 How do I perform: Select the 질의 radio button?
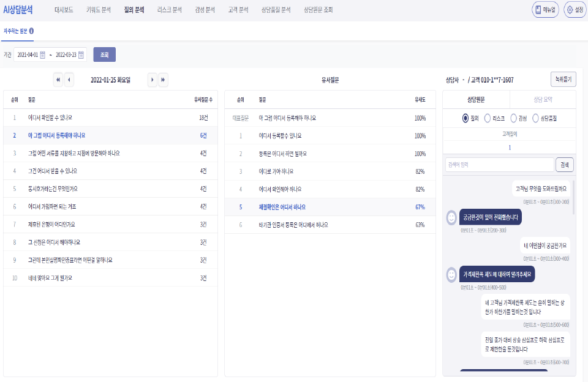[466, 119]
